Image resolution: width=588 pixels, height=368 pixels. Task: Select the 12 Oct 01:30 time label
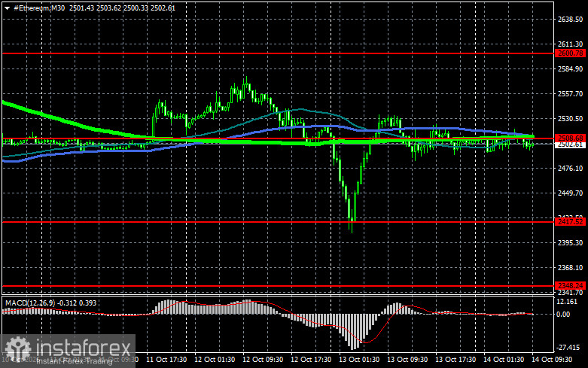215,360
